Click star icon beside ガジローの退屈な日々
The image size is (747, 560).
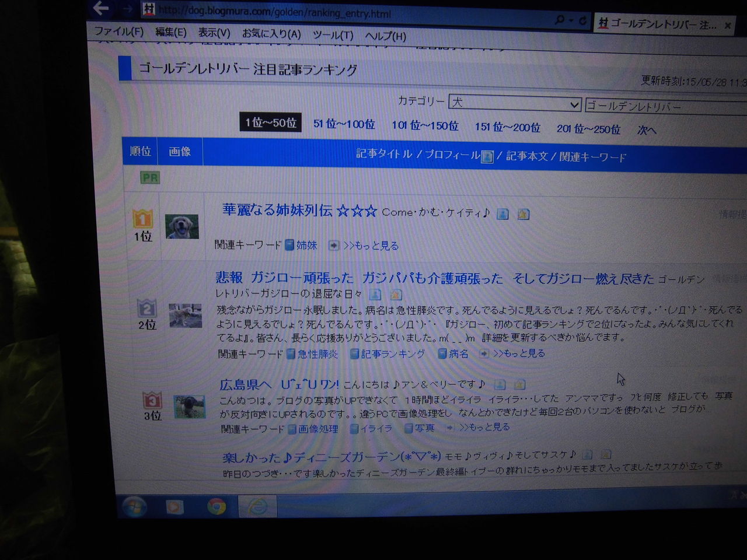(396, 295)
